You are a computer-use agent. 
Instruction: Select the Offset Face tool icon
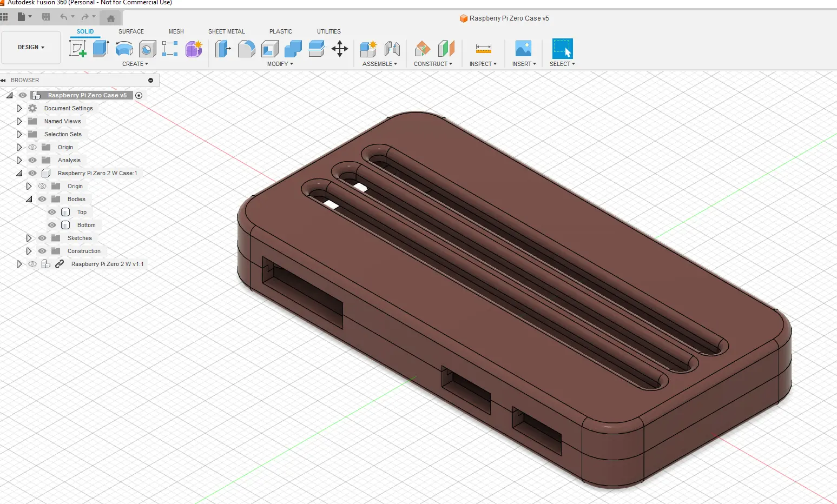316,49
